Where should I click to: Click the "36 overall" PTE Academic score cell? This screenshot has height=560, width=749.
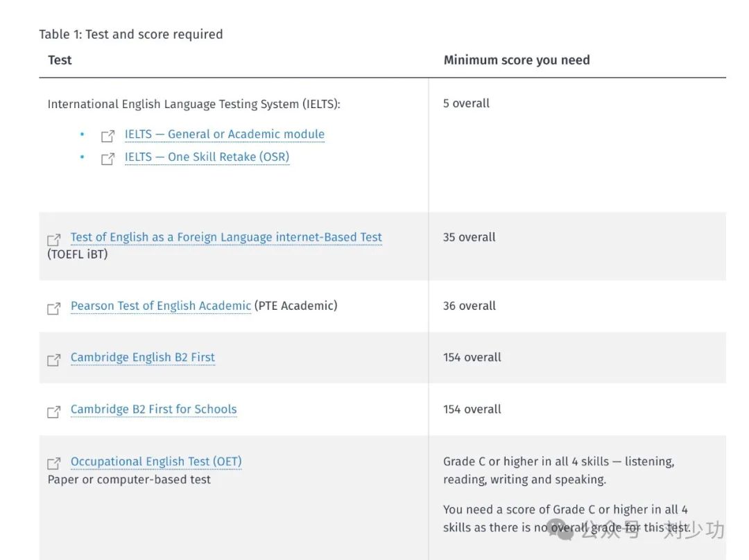point(470,306)
